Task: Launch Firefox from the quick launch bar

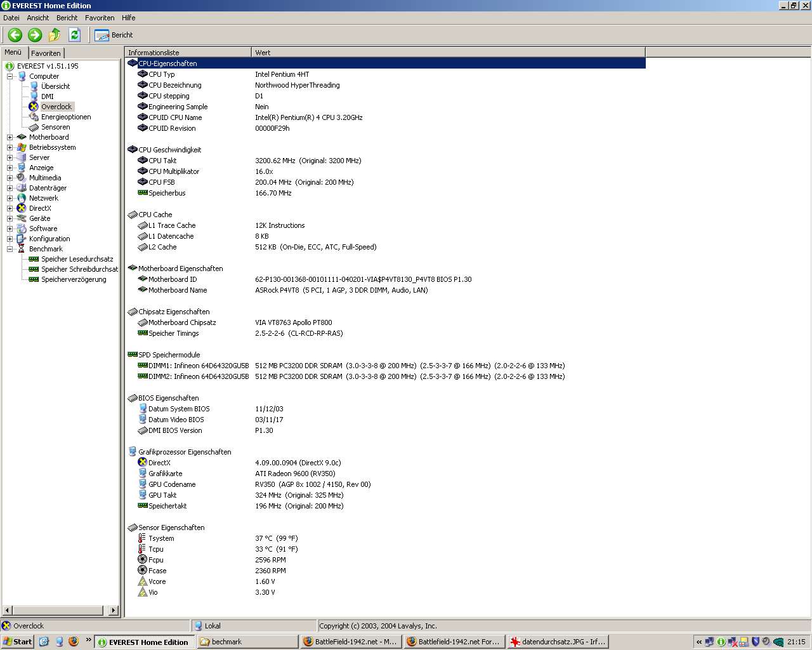Action: 74,642
